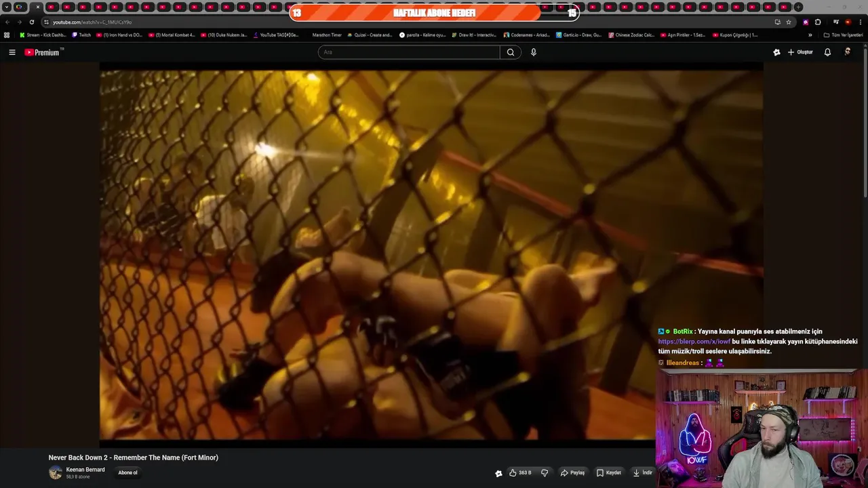Open the media control toolbar icon
This screenshot has width=868, height=488.
[x=836, y=22]
